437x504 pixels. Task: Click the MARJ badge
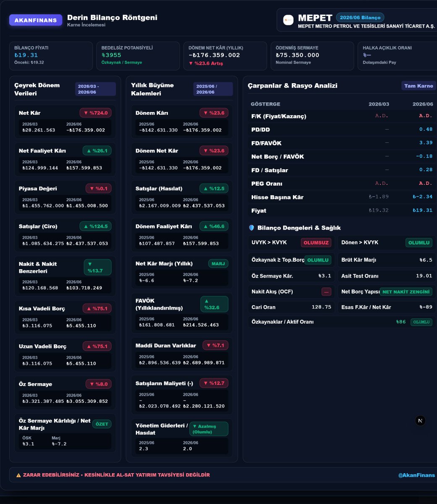coord(218,264)
